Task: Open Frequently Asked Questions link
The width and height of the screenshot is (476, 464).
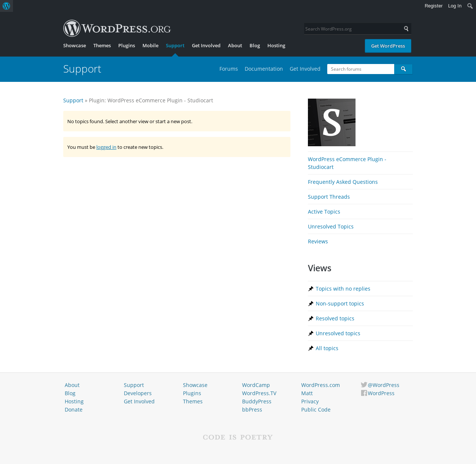Action: [x=343, y=182]
